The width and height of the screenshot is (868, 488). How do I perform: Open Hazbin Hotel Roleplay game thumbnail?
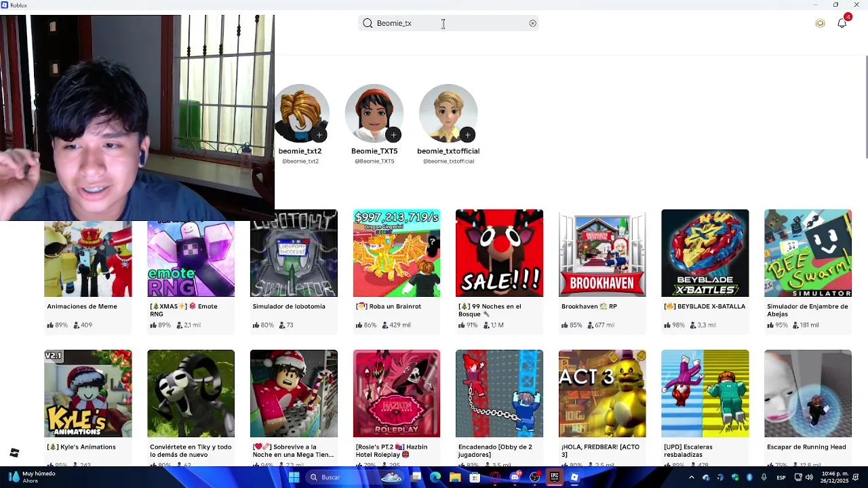click(397, 393)
